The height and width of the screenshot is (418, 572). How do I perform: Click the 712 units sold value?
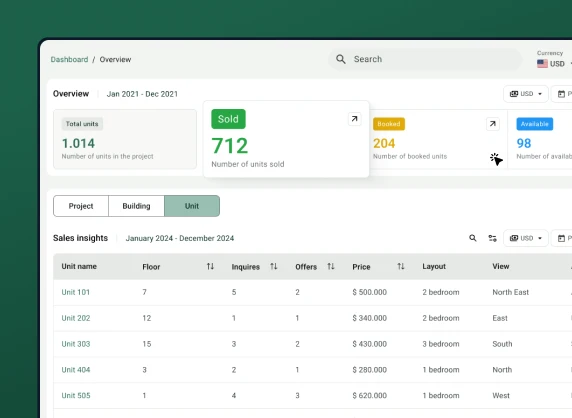(x=230, y=146)
